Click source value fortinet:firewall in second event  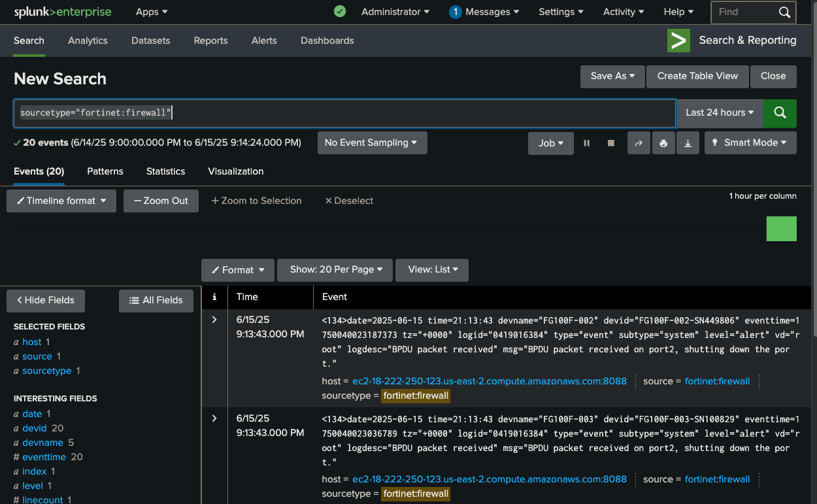pyautogui.click(x=718, y=479)
